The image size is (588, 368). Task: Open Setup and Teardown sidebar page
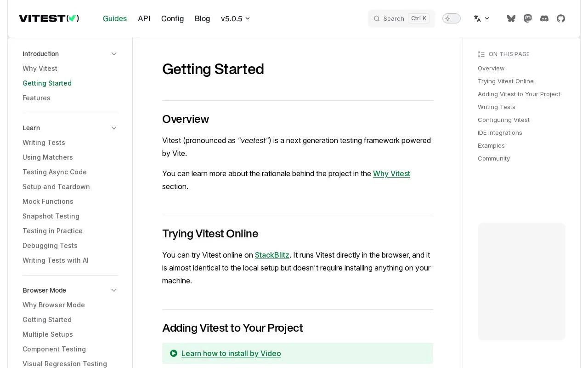(x=56, y=187)
